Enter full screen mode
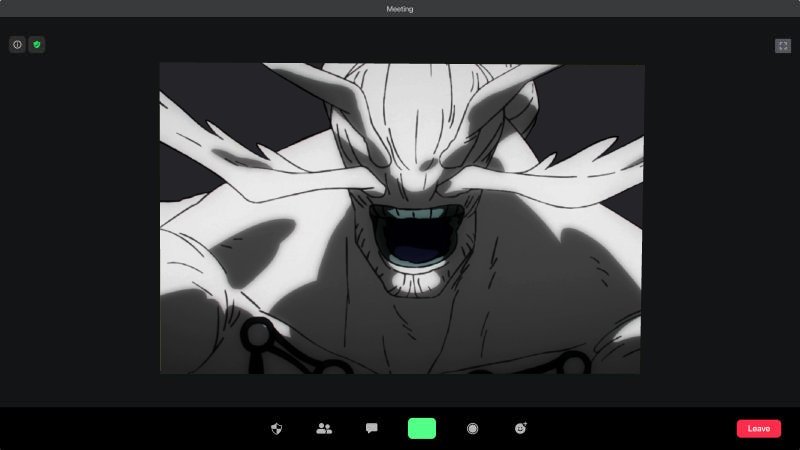800x450 pixels. 783,46
